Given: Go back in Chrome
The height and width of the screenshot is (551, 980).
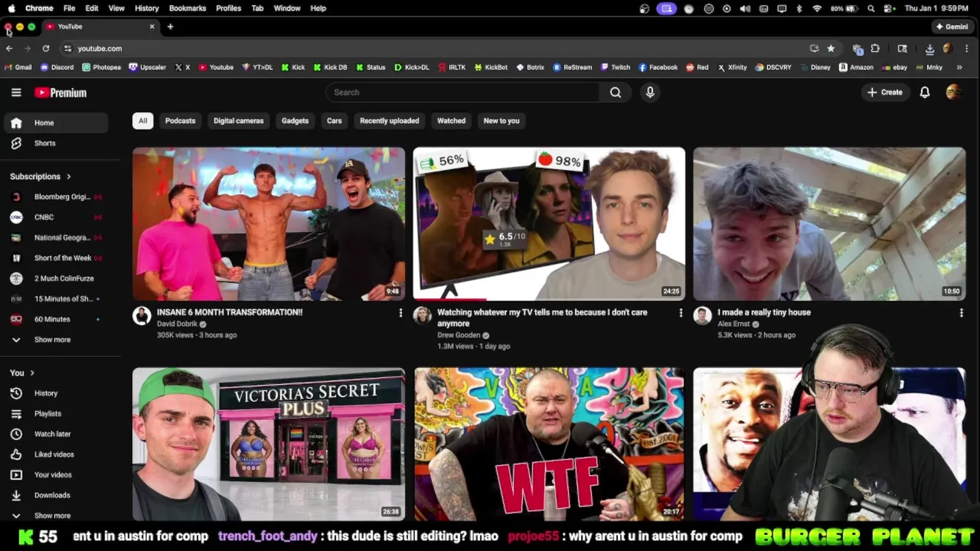Looking at the screenshot, I should (9, 48).
